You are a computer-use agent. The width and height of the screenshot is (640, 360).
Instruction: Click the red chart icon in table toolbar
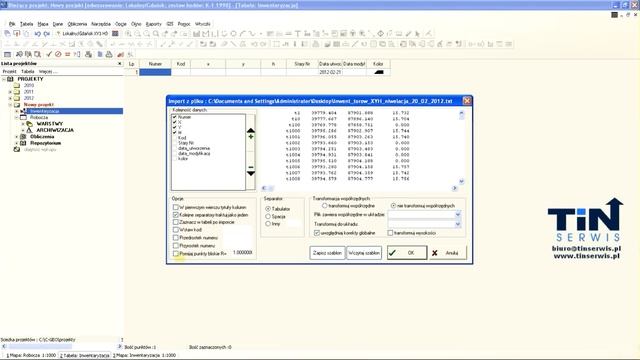120,54
